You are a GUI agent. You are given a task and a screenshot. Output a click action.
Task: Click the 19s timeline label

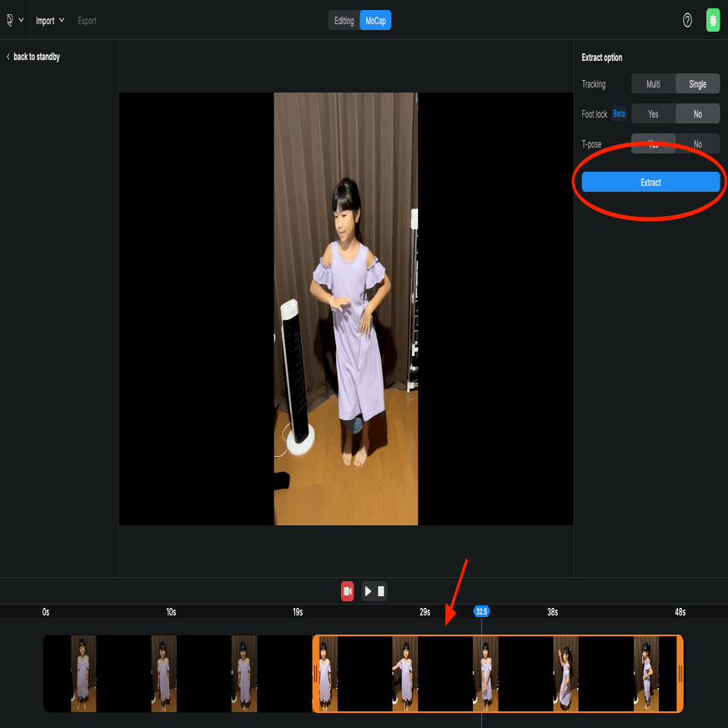298,612
